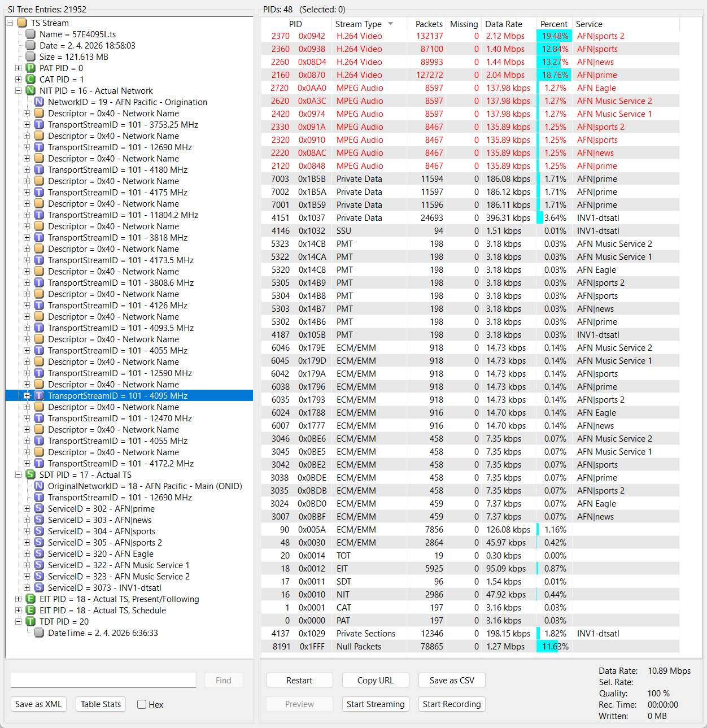707x728 pixels.
Task: Sort by the Data Rate column header
Action: click(x=504, y=24)
